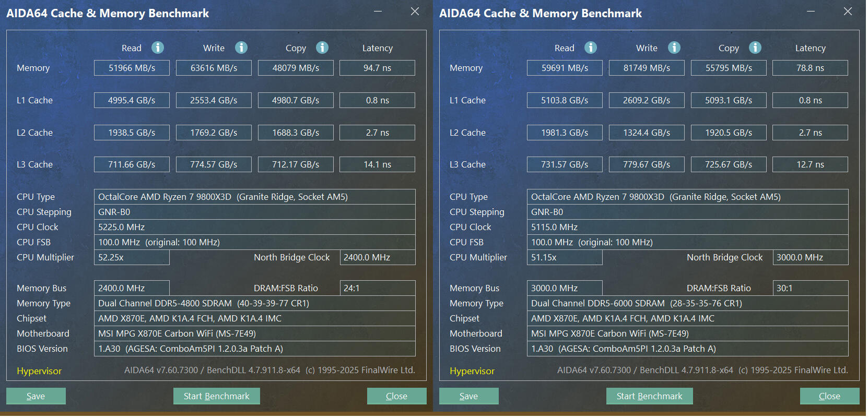Click Memory Type field showing DDR5-4800 SDRAM
This screenshot has width=868, height=418.
255,303
